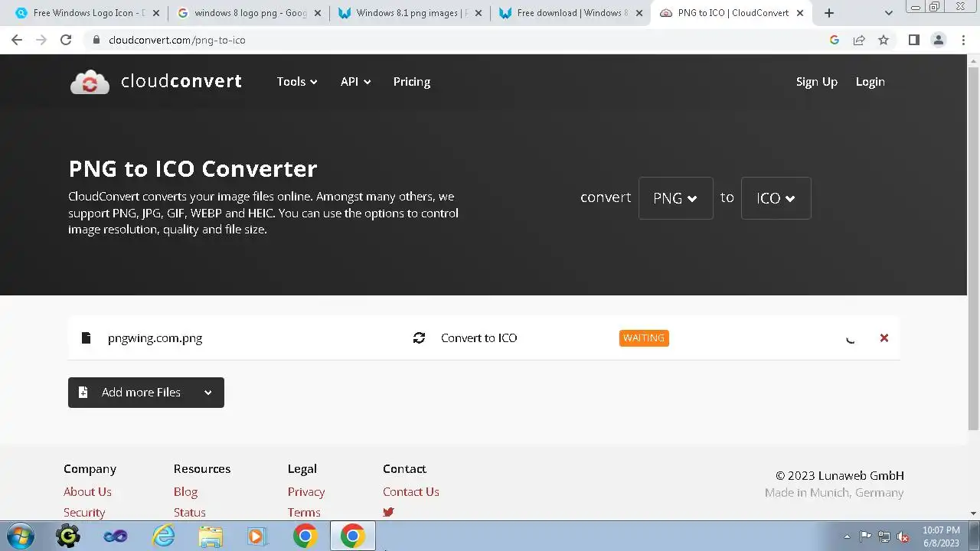
Task: Open the Chrome three-dot menu
Action: [963, 40]
